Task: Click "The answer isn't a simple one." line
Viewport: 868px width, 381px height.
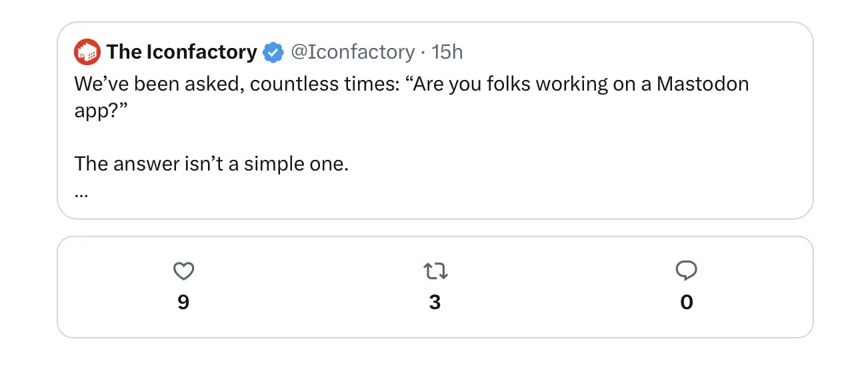Action: 211,163
